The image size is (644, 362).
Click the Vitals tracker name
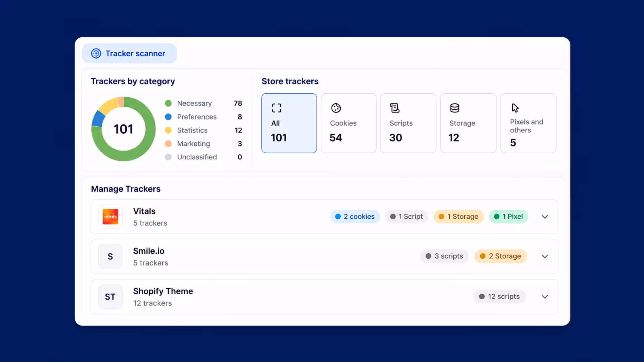[144, 211]
